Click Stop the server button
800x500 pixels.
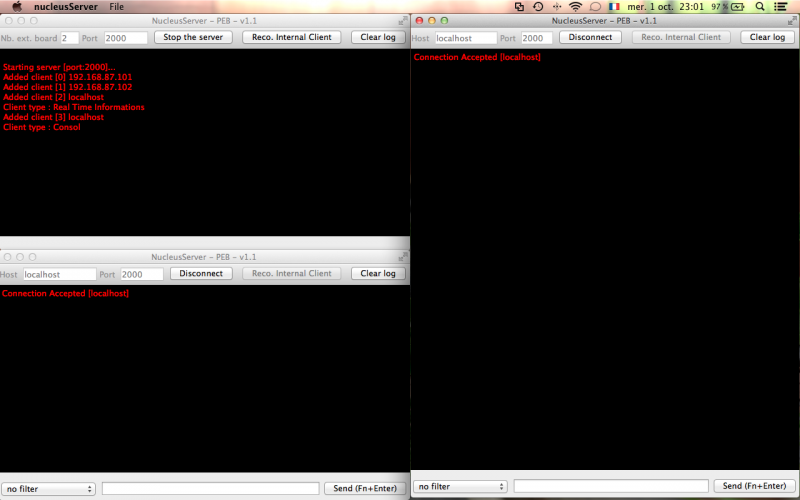point(193,37)
